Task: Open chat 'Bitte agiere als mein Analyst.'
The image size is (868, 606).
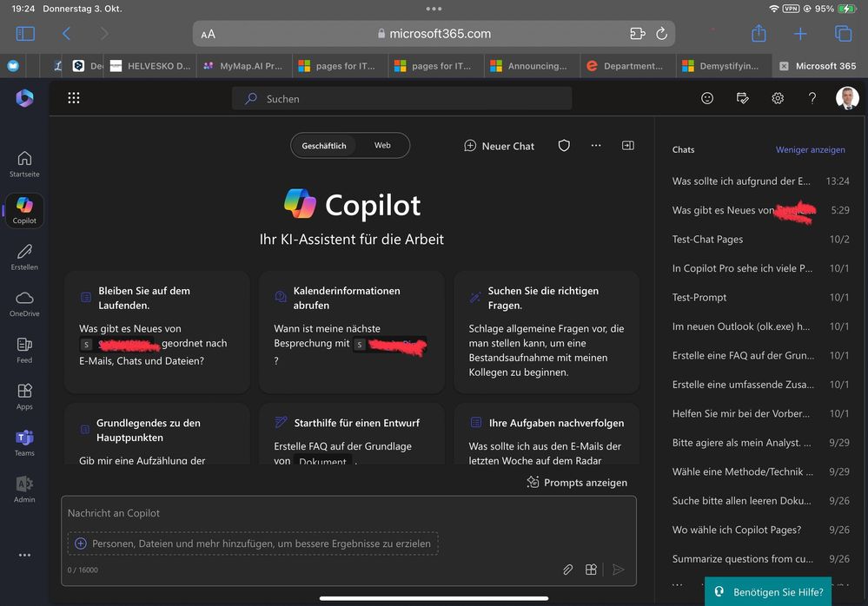Action: 760,442
